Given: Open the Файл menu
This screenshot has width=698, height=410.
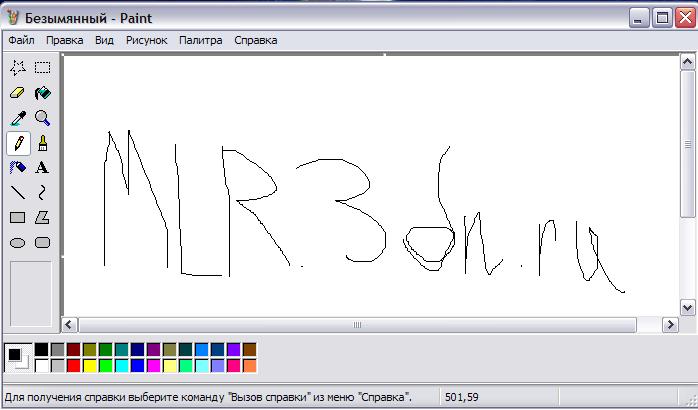Looking at the screenshot, I should 21,40.
